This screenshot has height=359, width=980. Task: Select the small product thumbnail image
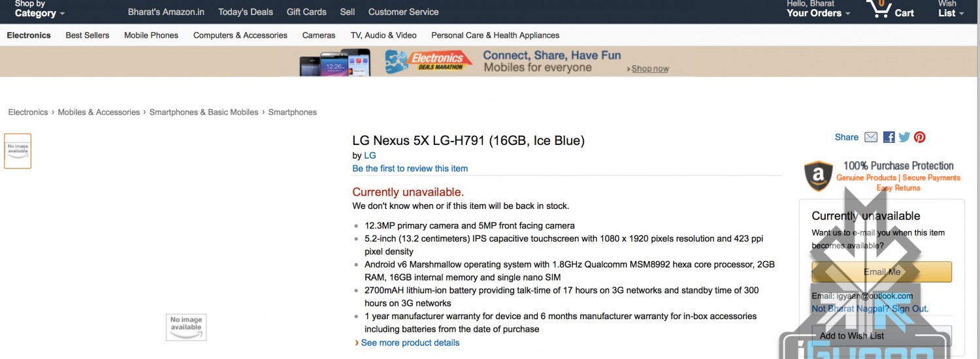point(18,151)
